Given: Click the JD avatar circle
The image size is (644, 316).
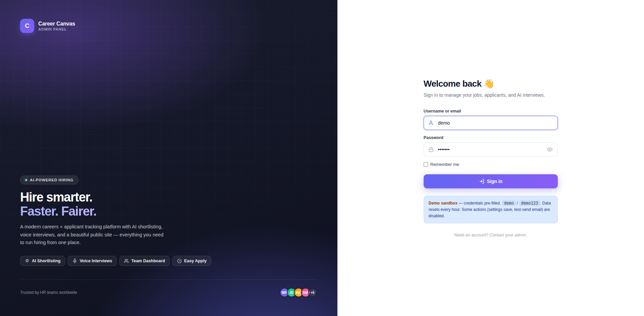Looking at the screenshot, I should (x=291, y=292).
